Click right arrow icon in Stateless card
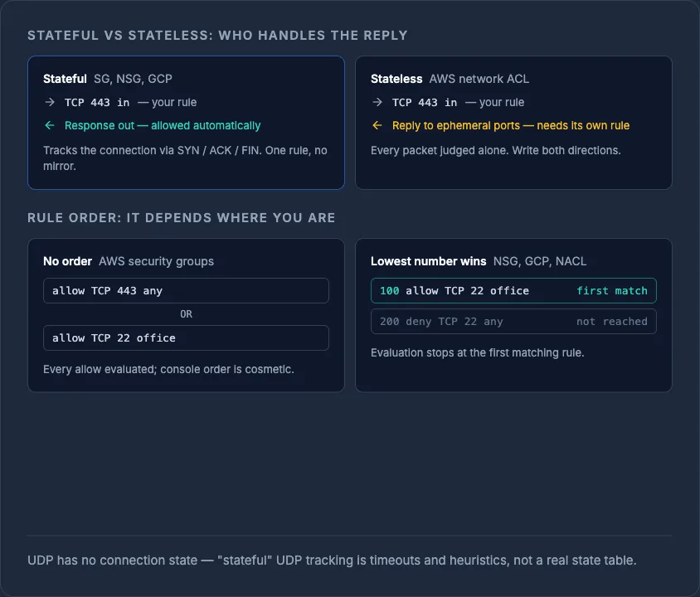This screenshot has width=700, height=597. point(377,102)
